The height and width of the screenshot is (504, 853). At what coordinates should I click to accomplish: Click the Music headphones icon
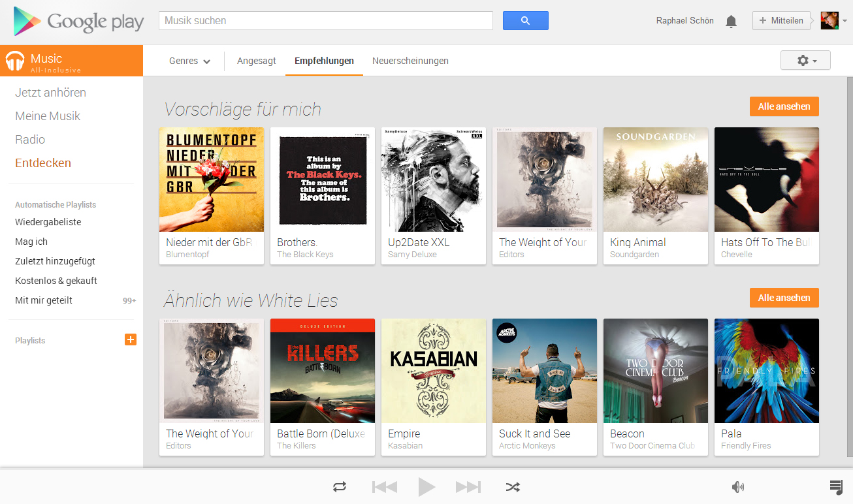14,61
